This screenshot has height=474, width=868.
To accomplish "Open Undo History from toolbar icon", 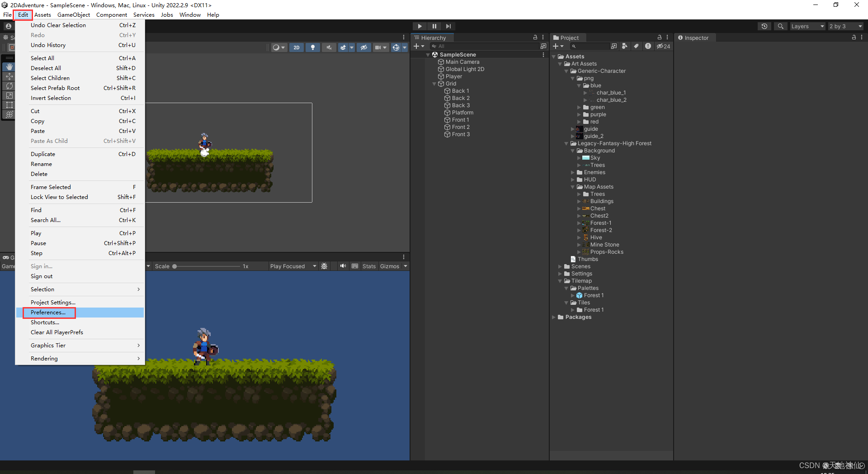I will 764,26.
